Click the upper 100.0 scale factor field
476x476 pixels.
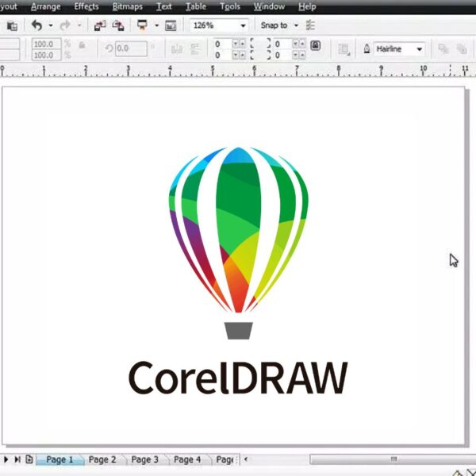tap(47, 44)
